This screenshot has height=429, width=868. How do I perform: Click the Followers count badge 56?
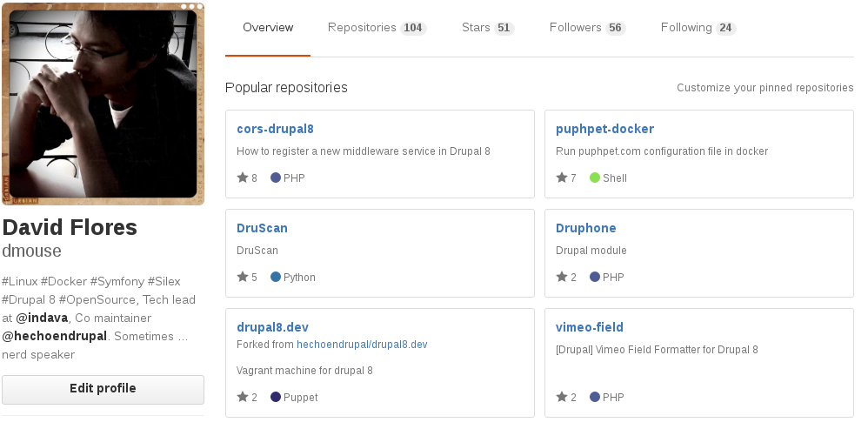616,28
